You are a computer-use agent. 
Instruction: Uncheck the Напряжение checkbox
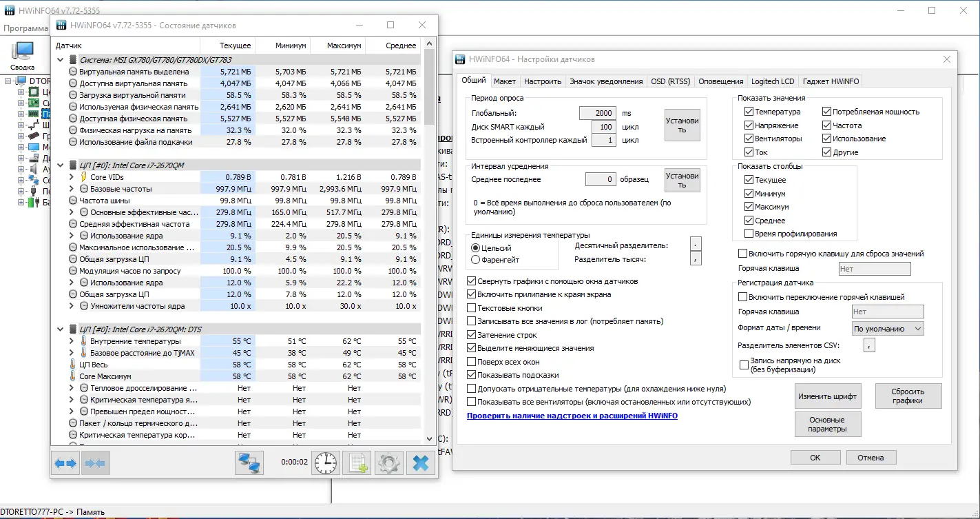coord(749,125)
